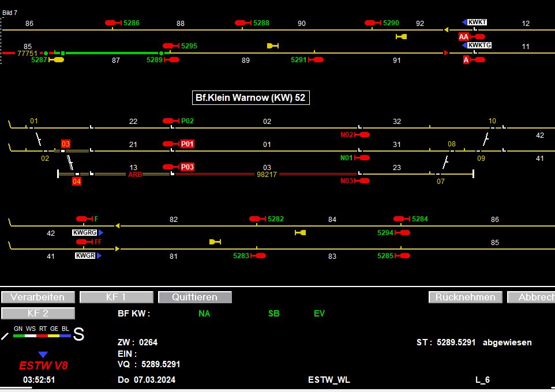Click entry signal F icon
555x392 pixels.
click(x=84, y=219)
